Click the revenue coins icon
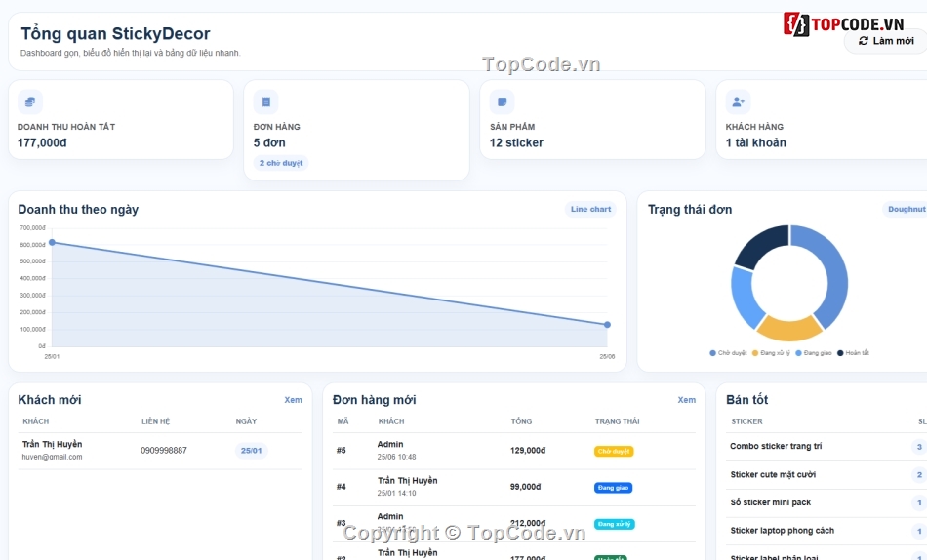Image resolution: width=927 pixels, height=560 pixels. click(x=30, y=102)
